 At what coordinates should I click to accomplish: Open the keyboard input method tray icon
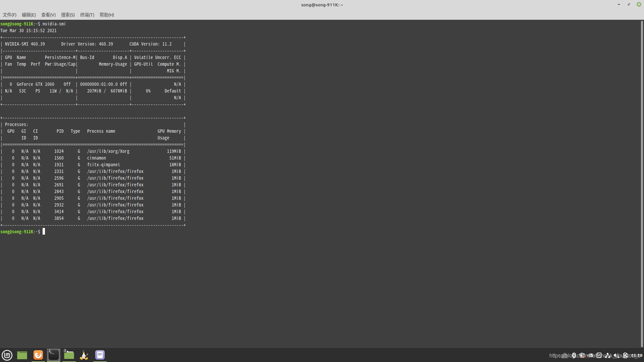[565, 355]
